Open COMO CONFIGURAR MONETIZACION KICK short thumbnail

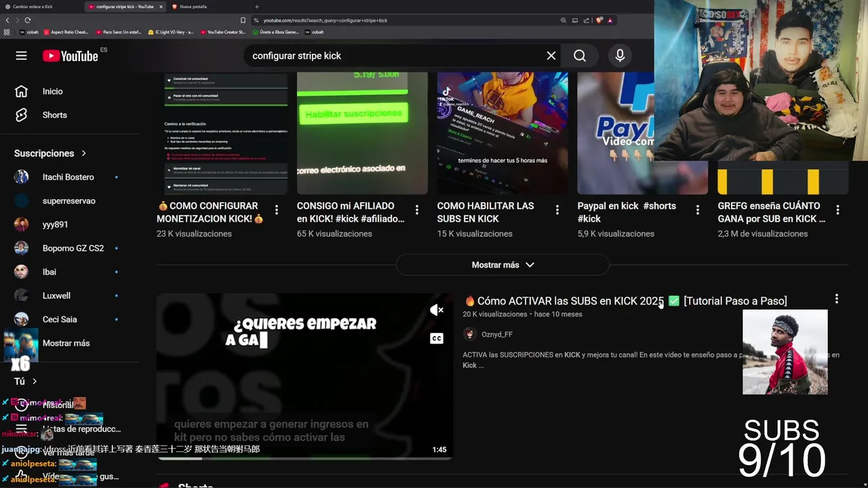222,133
